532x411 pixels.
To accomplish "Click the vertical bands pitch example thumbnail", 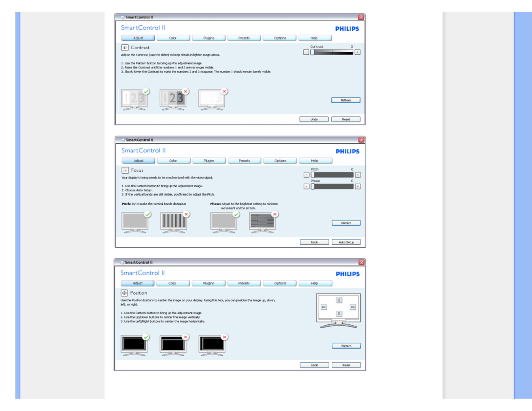I will (174, 222).
